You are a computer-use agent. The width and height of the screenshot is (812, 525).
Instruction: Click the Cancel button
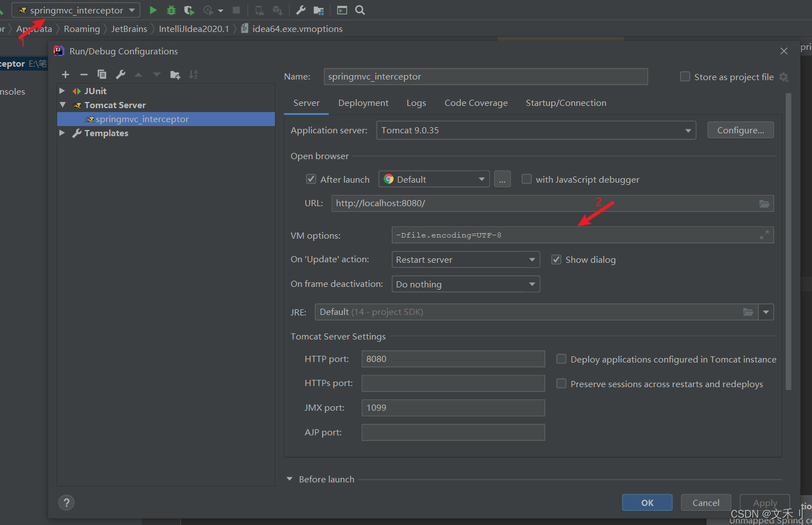pyautogui.click(x=706, y=503)
